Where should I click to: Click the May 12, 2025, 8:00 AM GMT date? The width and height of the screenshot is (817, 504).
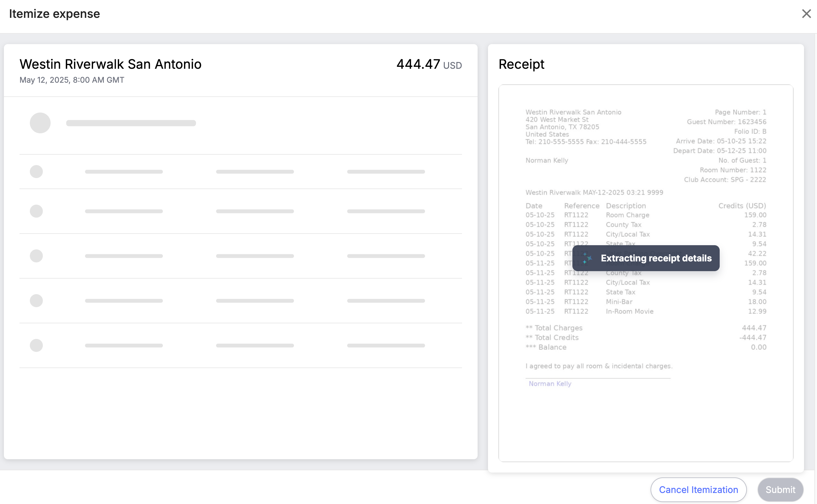[72, 80]
